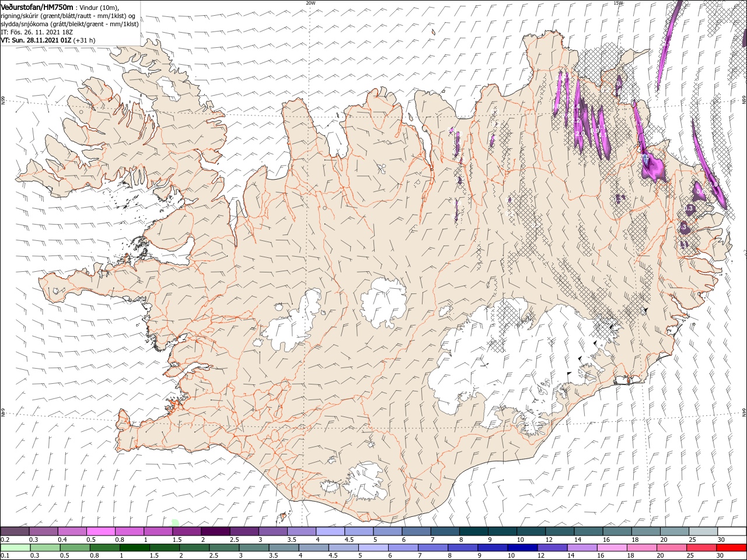This screenshot has height=560, width=747.
Task: Click the '25' label under the bottom legend row
Action: [690, 556]
